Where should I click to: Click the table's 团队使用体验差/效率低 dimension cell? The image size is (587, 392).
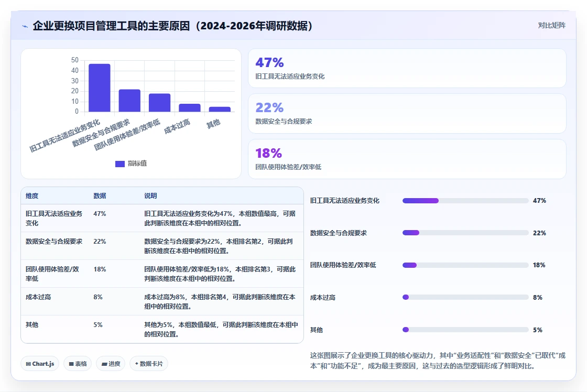(54, 274)
